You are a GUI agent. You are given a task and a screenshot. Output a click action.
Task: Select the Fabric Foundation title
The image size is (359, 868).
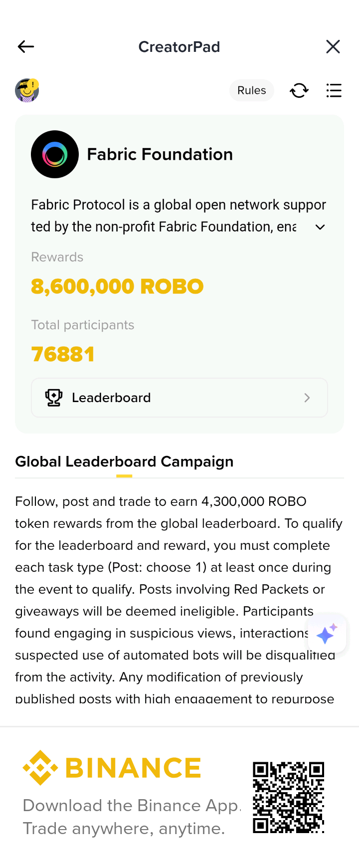[160, 154]
